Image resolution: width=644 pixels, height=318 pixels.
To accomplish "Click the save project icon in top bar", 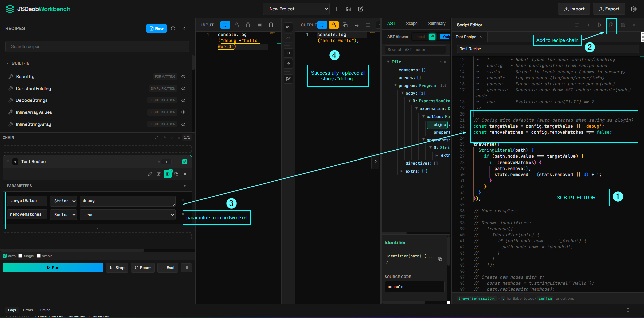I will pos(349,9).
